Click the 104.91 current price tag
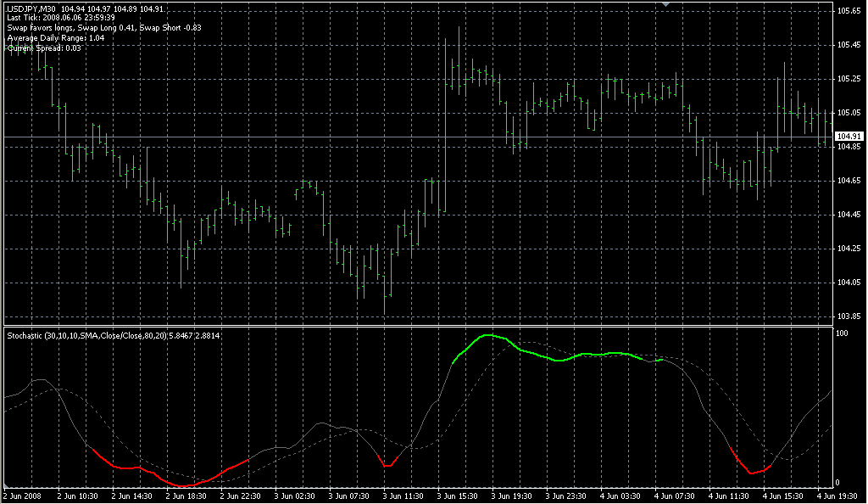The image size is (868, 504). 849,137
